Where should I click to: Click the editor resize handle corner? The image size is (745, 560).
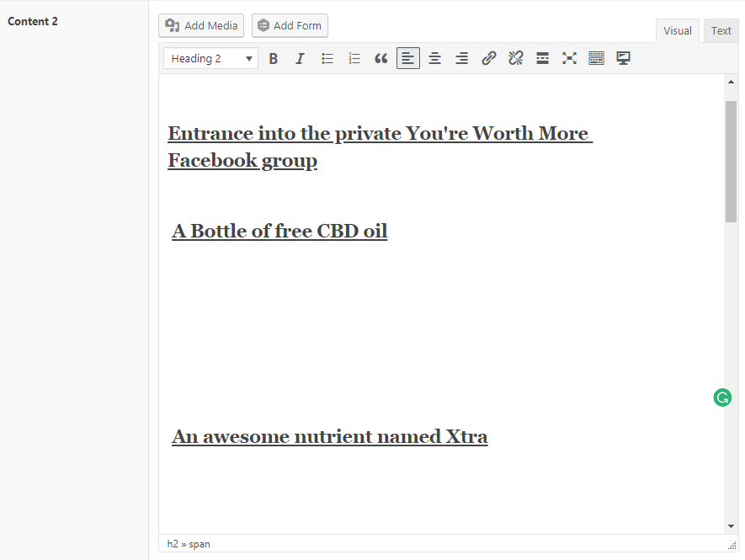[732, 546]
